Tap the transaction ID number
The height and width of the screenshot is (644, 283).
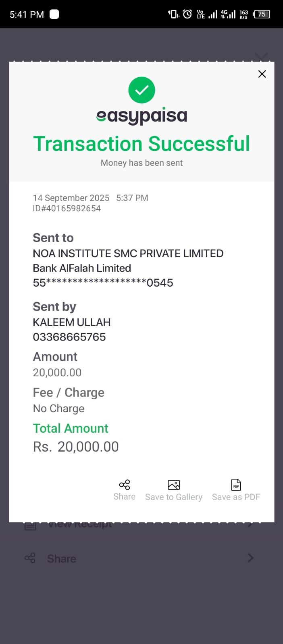coord(67,208)
